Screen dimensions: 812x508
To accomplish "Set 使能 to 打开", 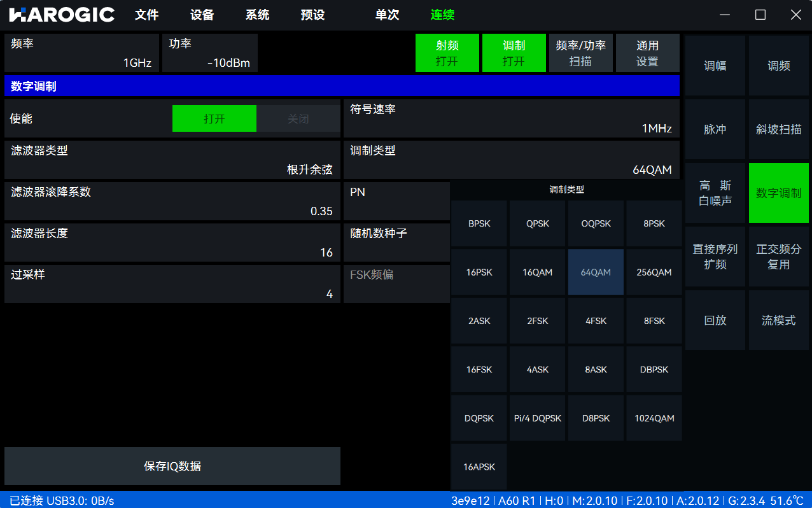I will [x=214, y=119].
